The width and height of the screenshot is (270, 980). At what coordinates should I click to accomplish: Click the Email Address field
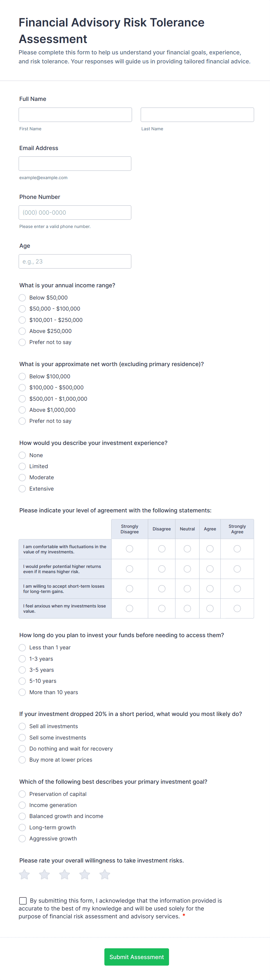(75, 163)
